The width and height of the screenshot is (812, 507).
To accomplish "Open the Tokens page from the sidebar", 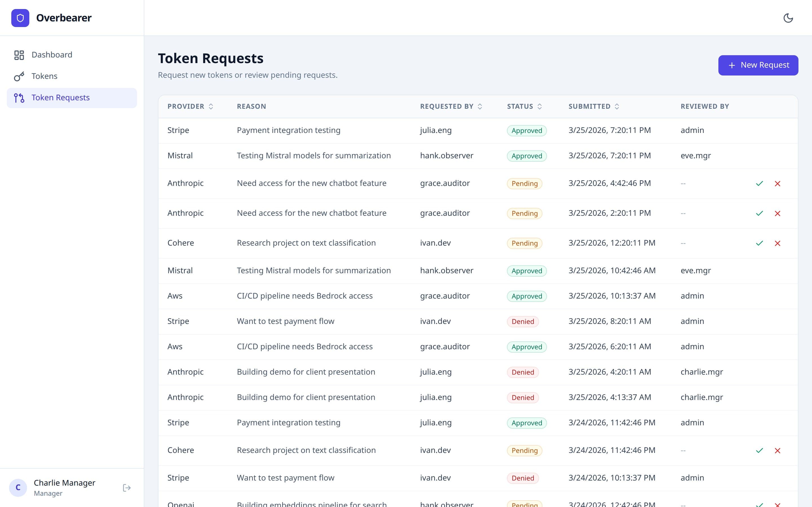I will [x=44, y=76].
